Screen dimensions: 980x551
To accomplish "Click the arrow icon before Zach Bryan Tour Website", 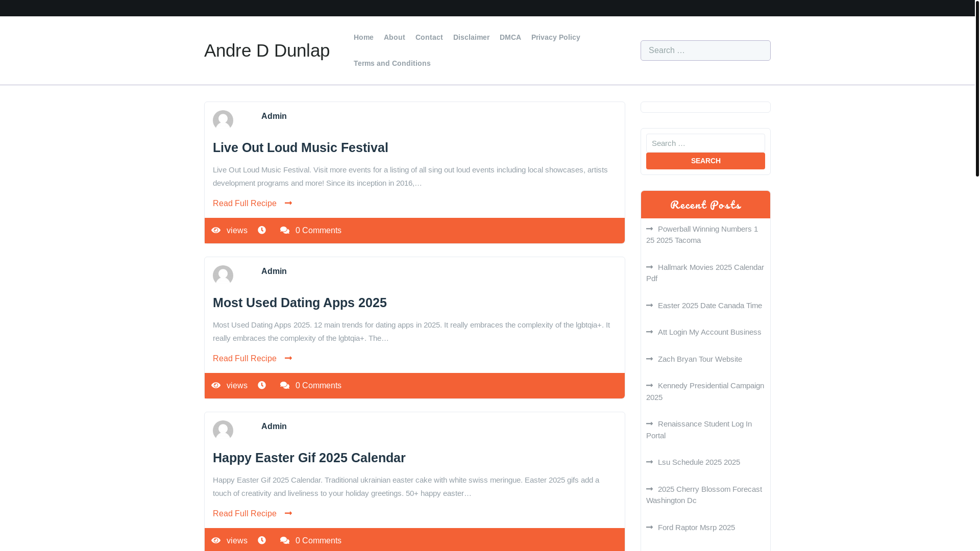I will [649, 359].
